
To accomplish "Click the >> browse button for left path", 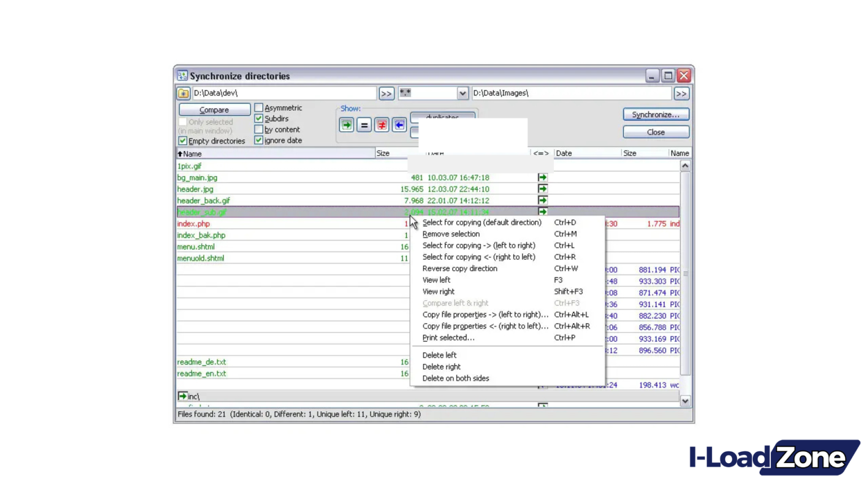I will [386, 94].
